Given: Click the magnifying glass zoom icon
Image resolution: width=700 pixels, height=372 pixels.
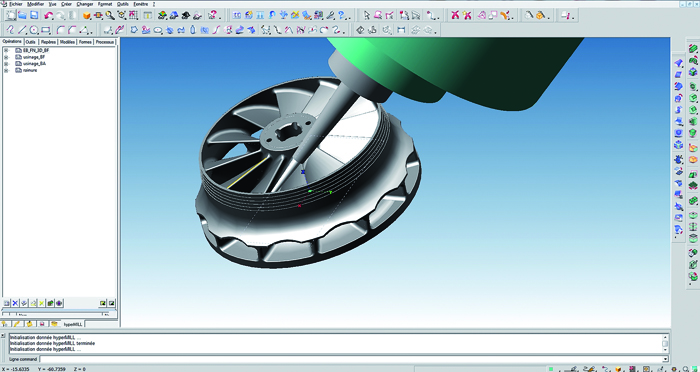Looking at the screenshot, I should [110, 16].
